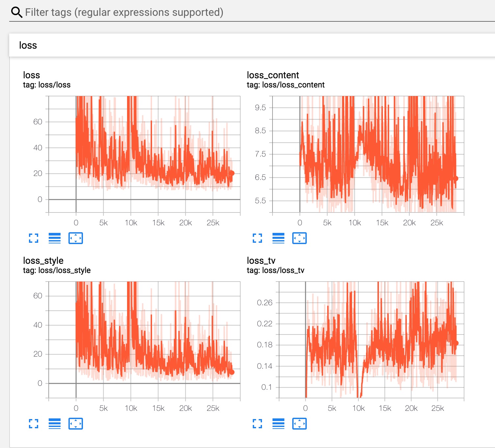Fit domain to data on loss_style chart
Viewport: 495px width, 448px height.
(x=76, y=424)
